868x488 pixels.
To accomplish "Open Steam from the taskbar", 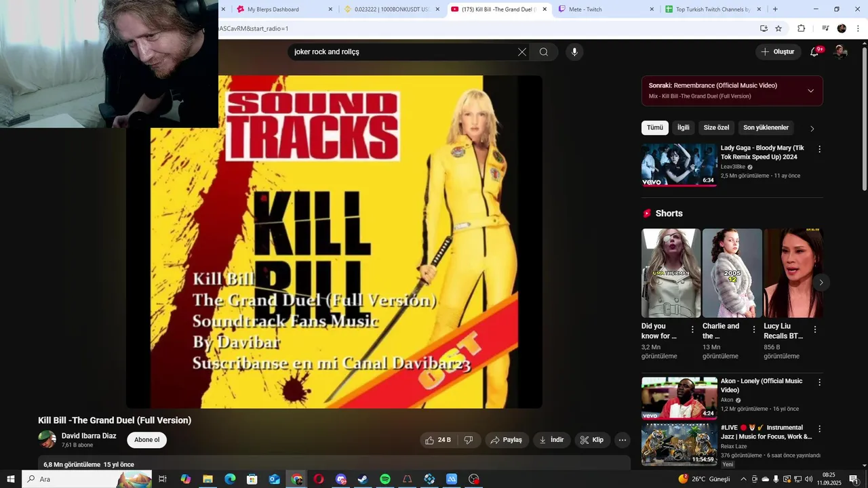I will 363,479.
